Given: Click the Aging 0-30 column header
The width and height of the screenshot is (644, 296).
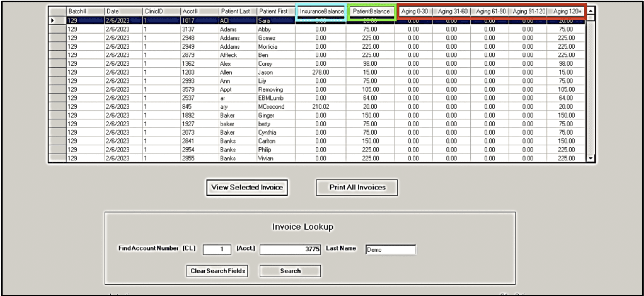Looking at the screenshot, I should click(x=414, y=11).
